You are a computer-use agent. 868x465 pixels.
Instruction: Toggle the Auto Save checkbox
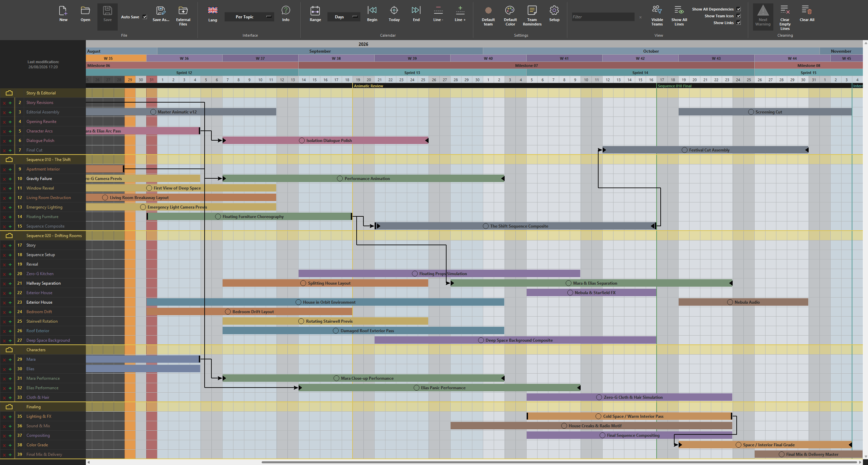[145, 17]
